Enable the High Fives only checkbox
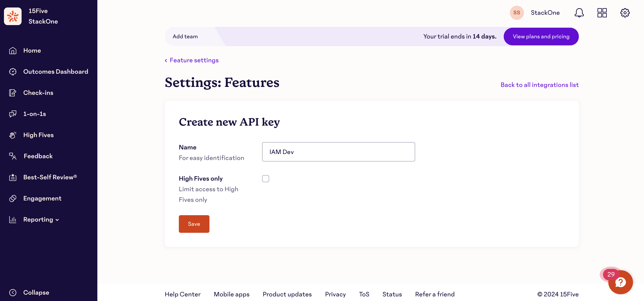This screenshot has height=301, width=644. pos(266,178)
